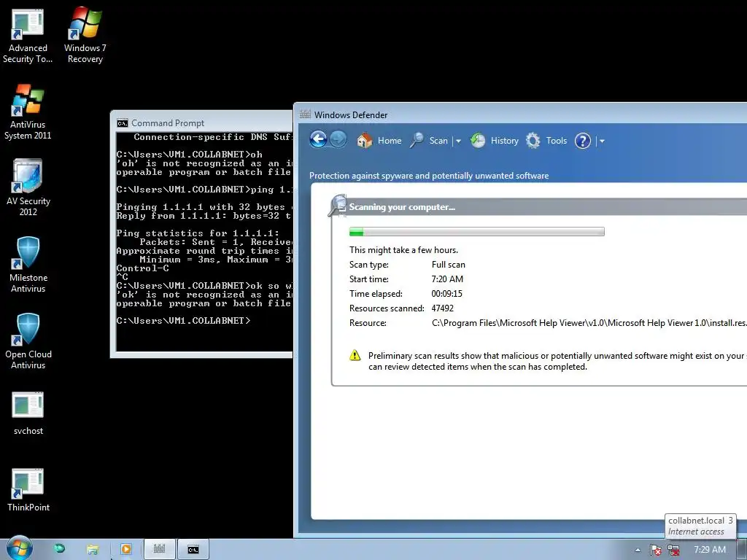The width and height of the screenshot is (747, 560).
Task: Click the blue Help question mark icon
Action: (583, 141)
